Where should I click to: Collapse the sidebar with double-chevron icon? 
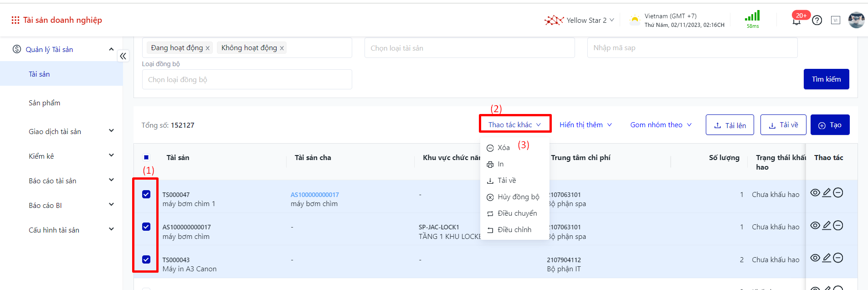tap(123, 56)
